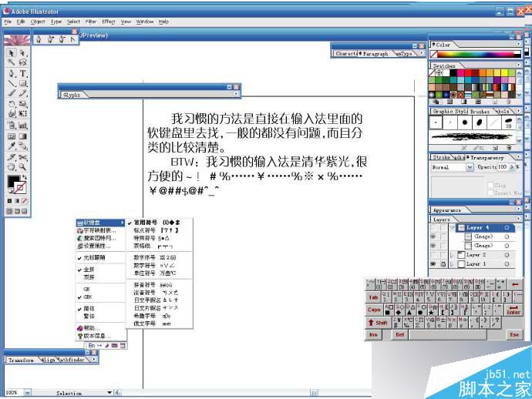
Task: Click the Opacity value field
Action: 503,167
